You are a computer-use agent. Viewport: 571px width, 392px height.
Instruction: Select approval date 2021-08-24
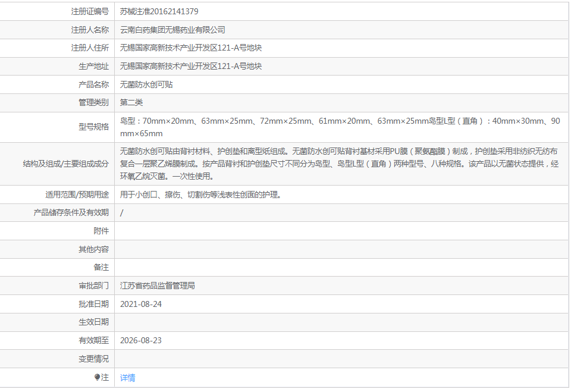(140, 304)
